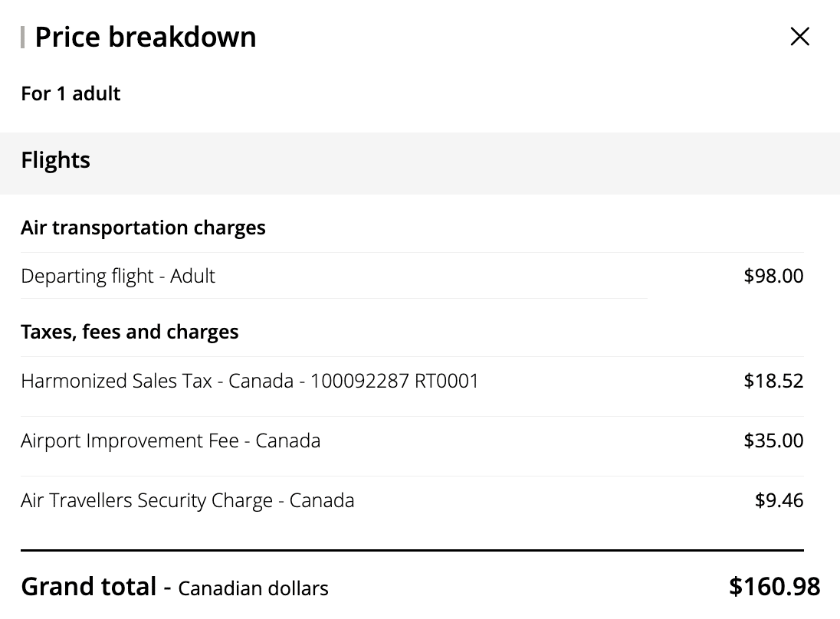Click the $98.00 departing flight fare
840x619 pixels.
(773, 276)
